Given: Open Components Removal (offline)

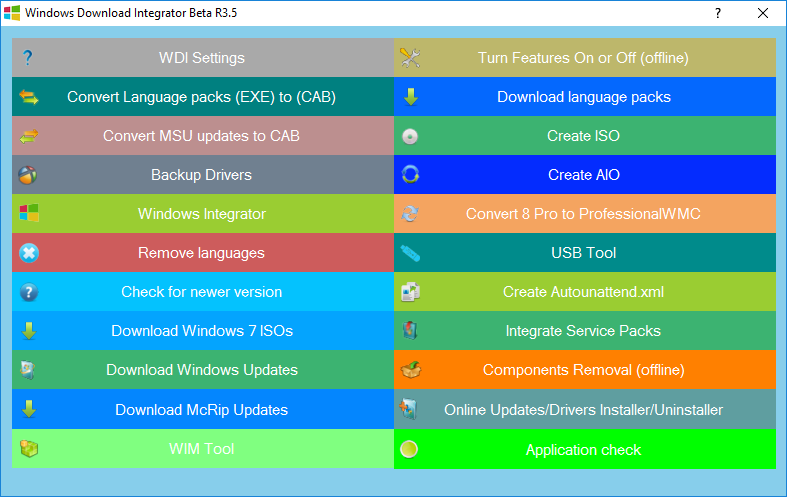Looking at the screenshot, I should pyautogui.click(x=585, y=370).
